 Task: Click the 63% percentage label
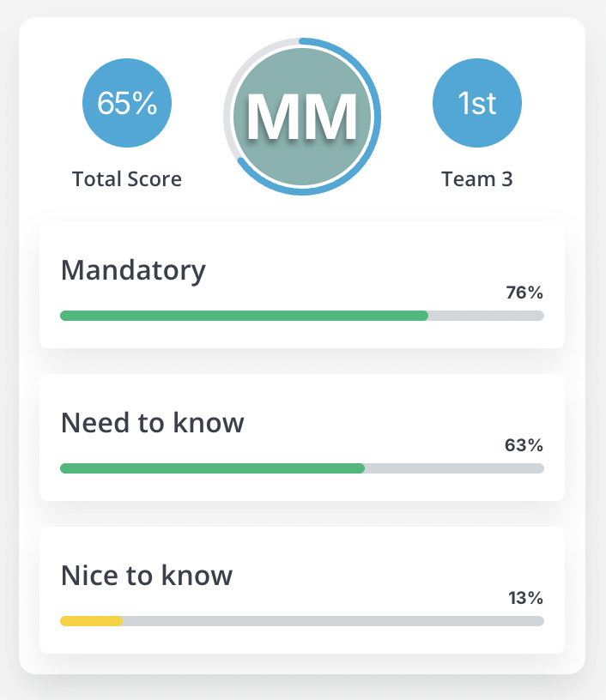tap(524, 445)
